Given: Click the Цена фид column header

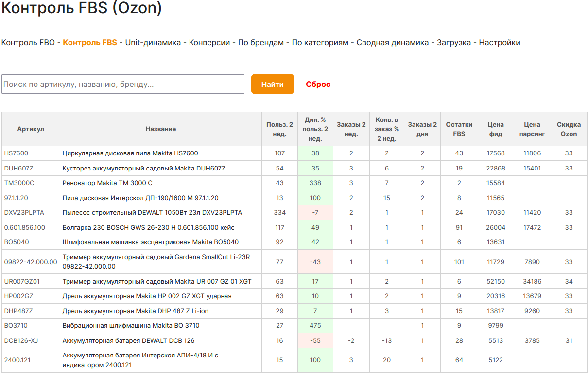Looking at the screenshot, I should (x=496, y=129).
